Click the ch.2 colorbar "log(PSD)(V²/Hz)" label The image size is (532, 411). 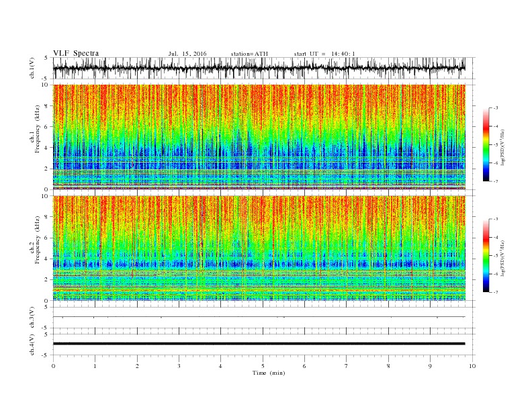point(503,259)
